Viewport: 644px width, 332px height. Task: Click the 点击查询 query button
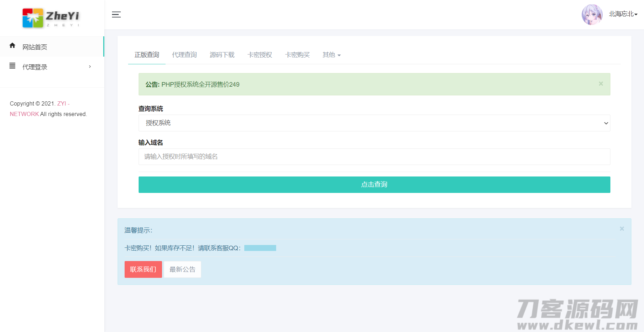pos(374,185)
